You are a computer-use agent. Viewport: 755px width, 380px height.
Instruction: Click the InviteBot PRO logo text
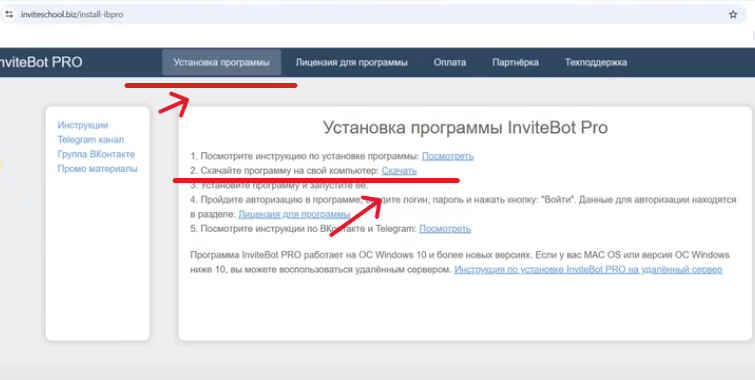click(x=40, y=62)
